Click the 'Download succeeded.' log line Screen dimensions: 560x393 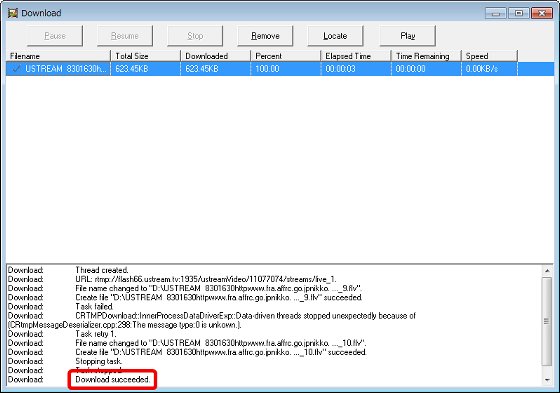[x=112, y=379]
